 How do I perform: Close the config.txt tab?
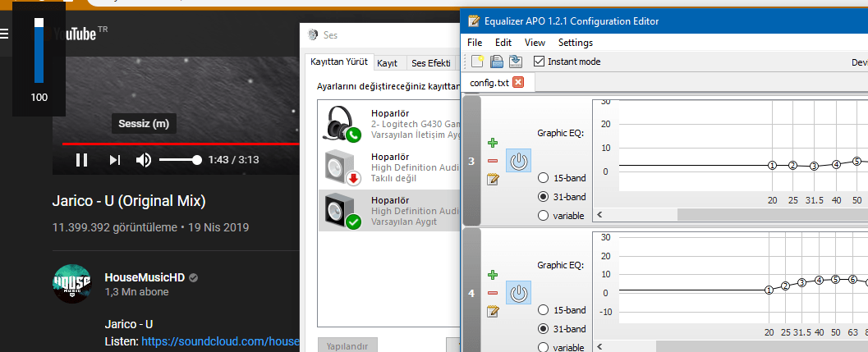518,83
